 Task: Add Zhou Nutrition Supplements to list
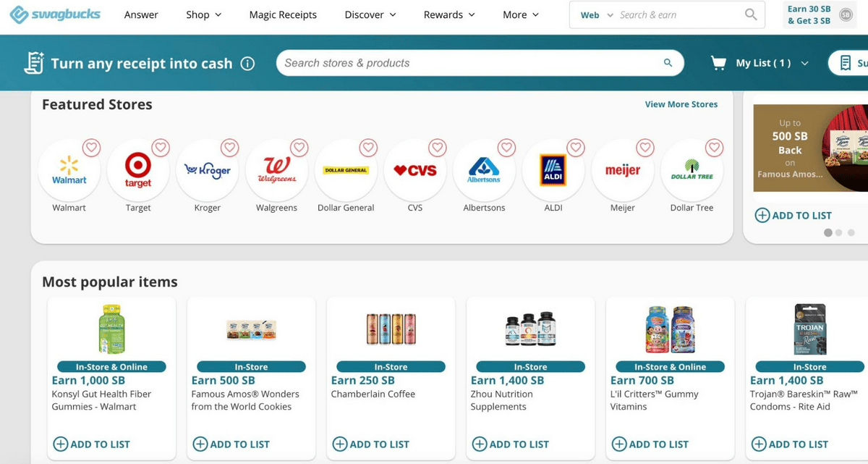tap(511, 444)
